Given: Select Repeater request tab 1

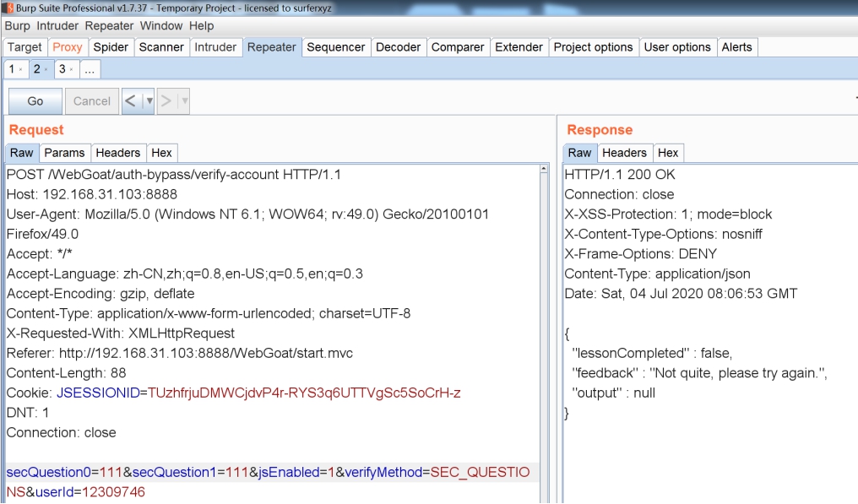Looking at the screenshot, I should (12, 69).
